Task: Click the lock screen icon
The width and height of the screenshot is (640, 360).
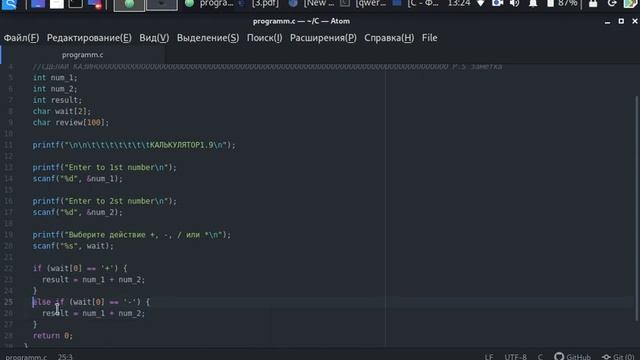Action: click(593, 4)
